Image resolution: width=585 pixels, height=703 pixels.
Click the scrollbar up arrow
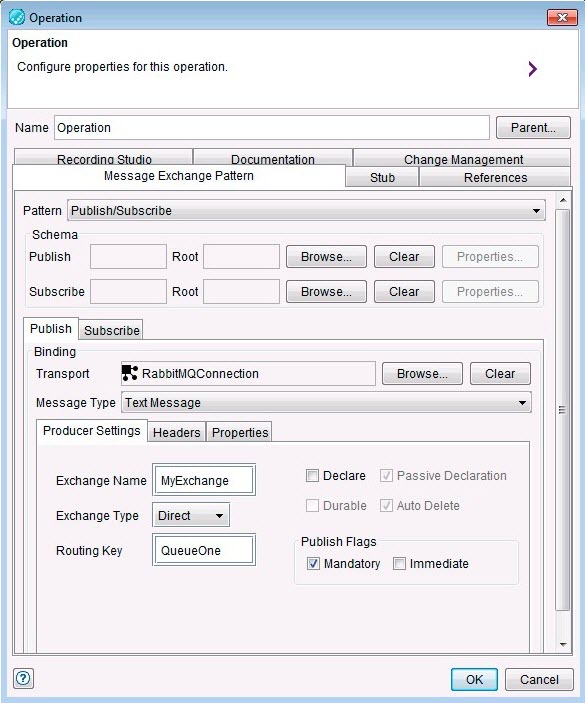(563, 200)
